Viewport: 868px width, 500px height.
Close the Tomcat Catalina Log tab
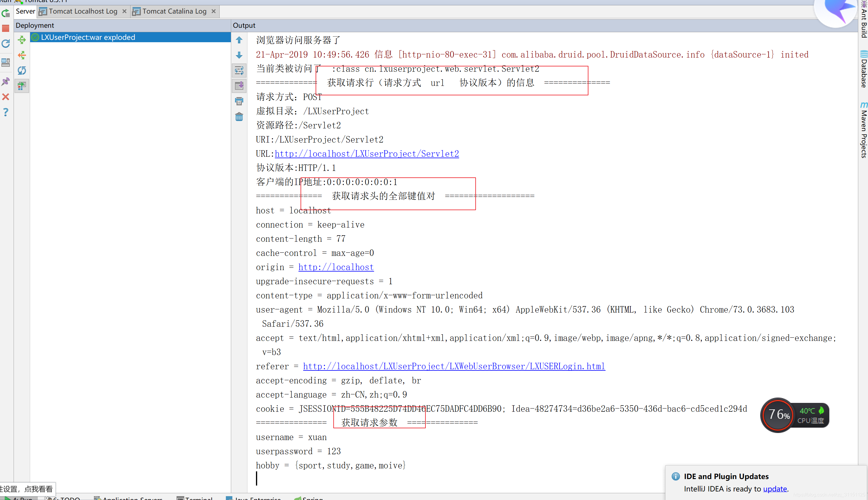coord(214,11)
